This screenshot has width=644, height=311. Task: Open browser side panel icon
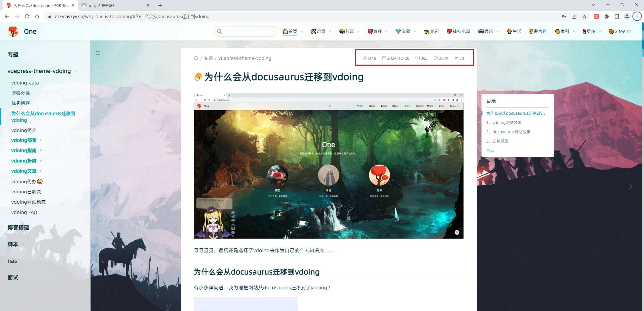tap(617, 17)
